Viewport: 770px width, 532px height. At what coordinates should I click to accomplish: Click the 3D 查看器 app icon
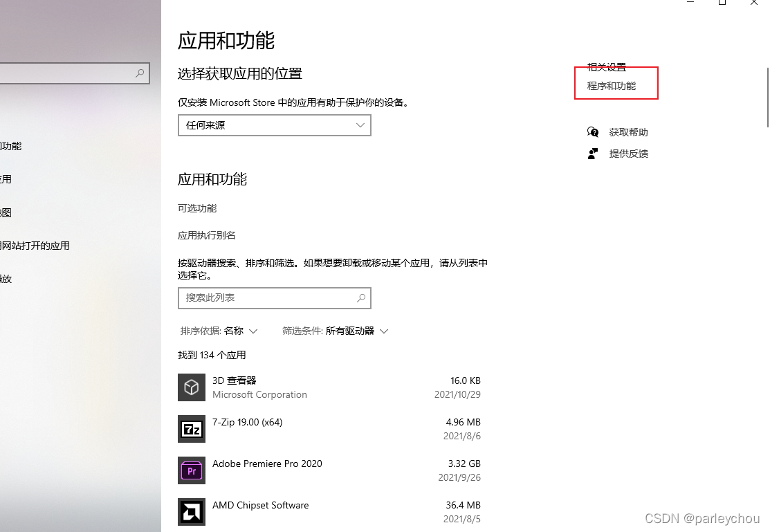point(192,387)
